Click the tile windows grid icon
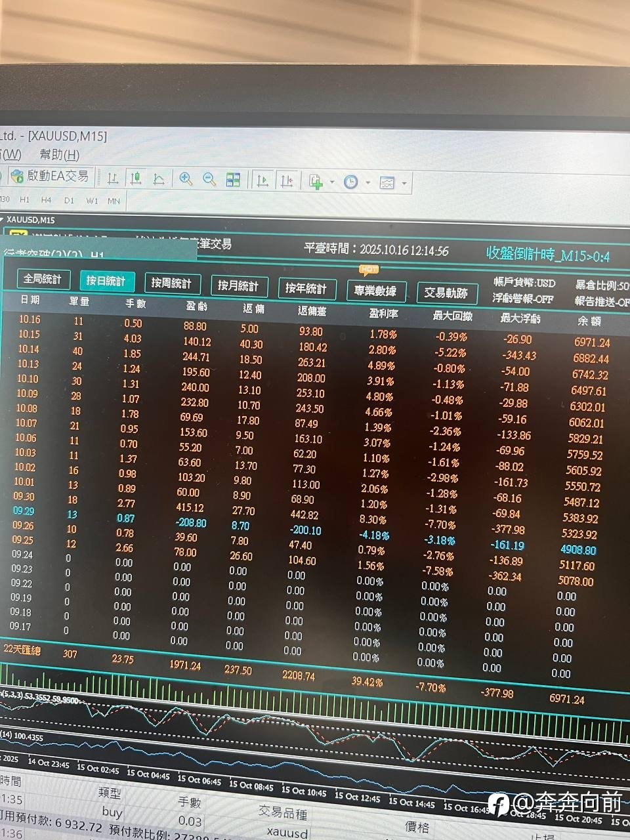The image size is (630, 840). click(233, 180)
